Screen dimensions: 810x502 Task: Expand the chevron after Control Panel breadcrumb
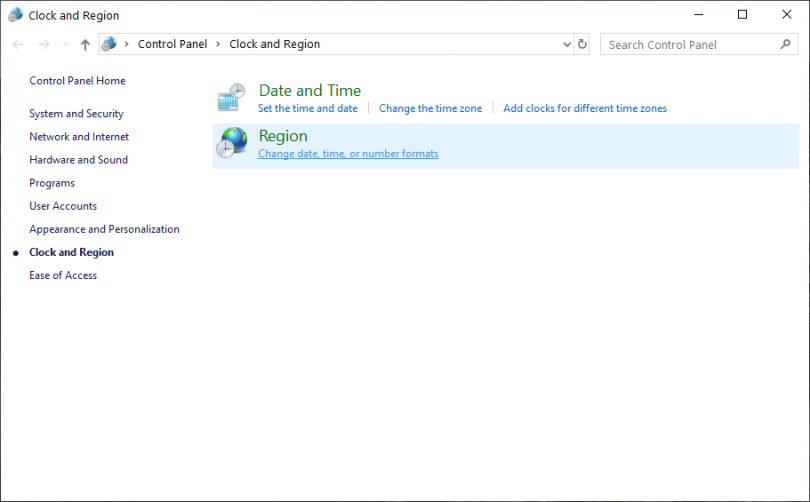218,44
